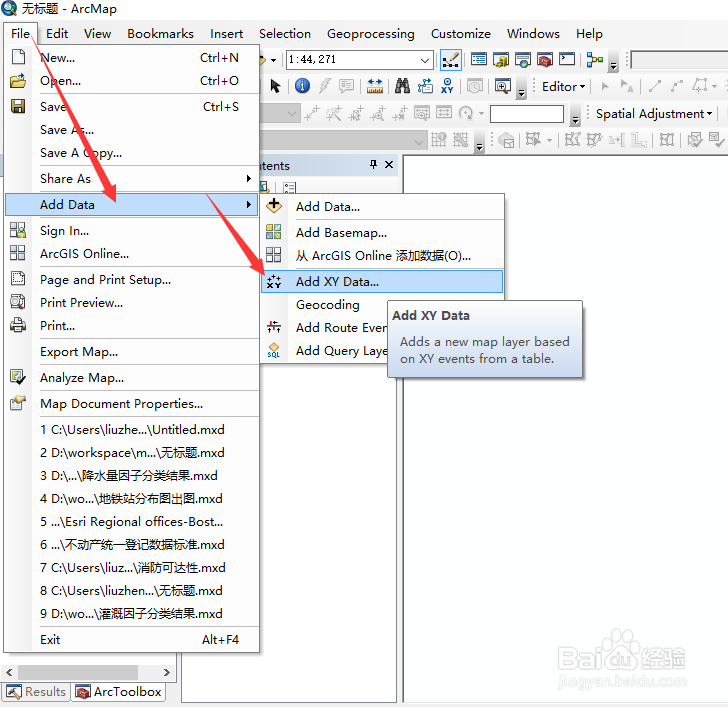Click the empty field beside Spatial Adjustment
This screenshot has width=728, height=707.
pyautogui.click(x=527, y=114)
